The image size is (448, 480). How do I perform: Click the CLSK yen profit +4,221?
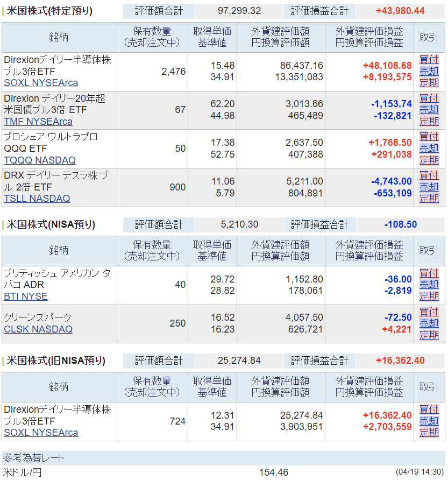tap(396, 329)
